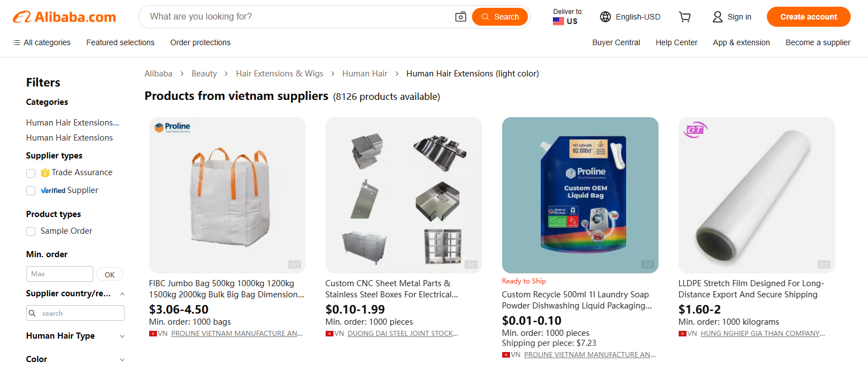
Task: Open the Human Hair breadcrumb link
Action: coord(365,73)
